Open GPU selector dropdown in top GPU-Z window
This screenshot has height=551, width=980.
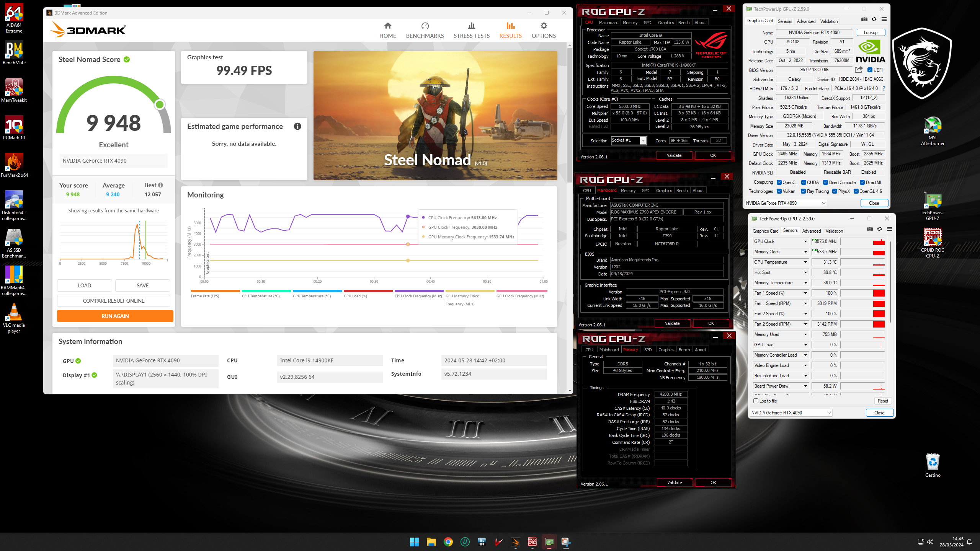point(785,203)
